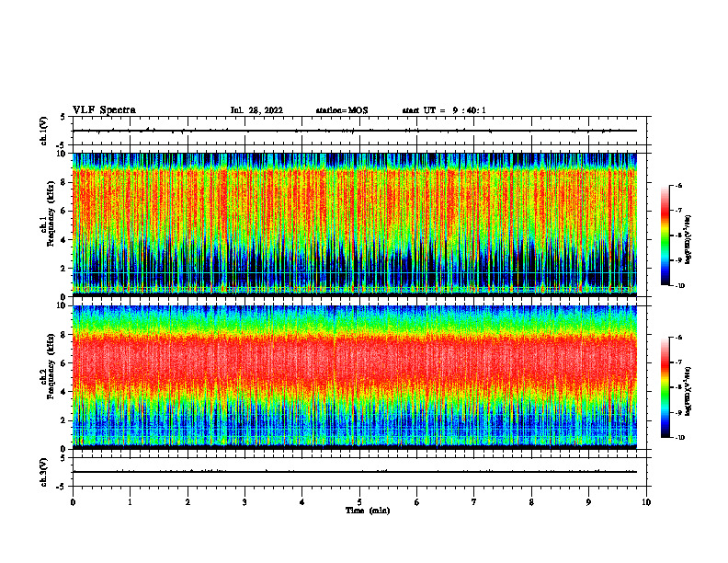728x563 pixels.
Task: Select the log(PSD) label beside ch.2 color bar
Action: (x=688, y=392)
